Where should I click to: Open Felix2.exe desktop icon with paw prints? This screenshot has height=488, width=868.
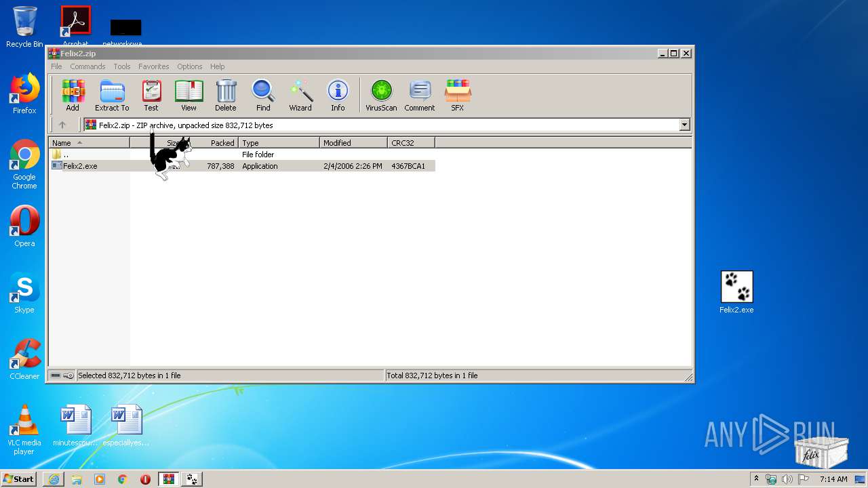click(736, 293)
